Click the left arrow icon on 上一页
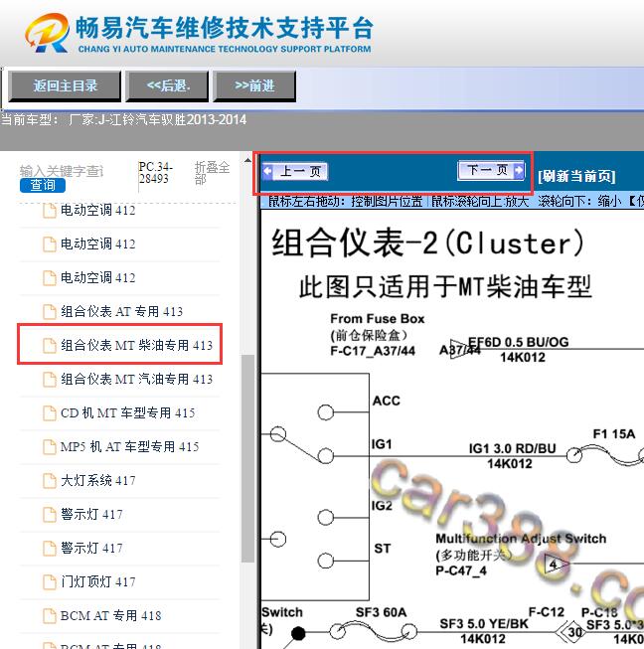 pyautogui.click(x=267, y=171)
